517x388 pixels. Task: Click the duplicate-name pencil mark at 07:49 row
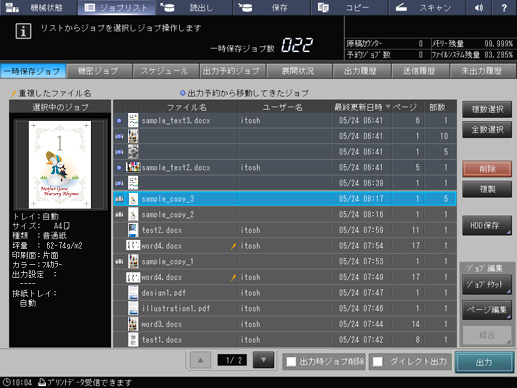coord(233,277)
